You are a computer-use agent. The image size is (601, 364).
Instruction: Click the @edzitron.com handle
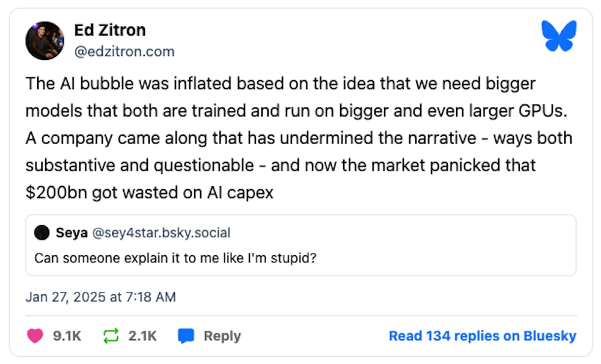tap(124, 51)
